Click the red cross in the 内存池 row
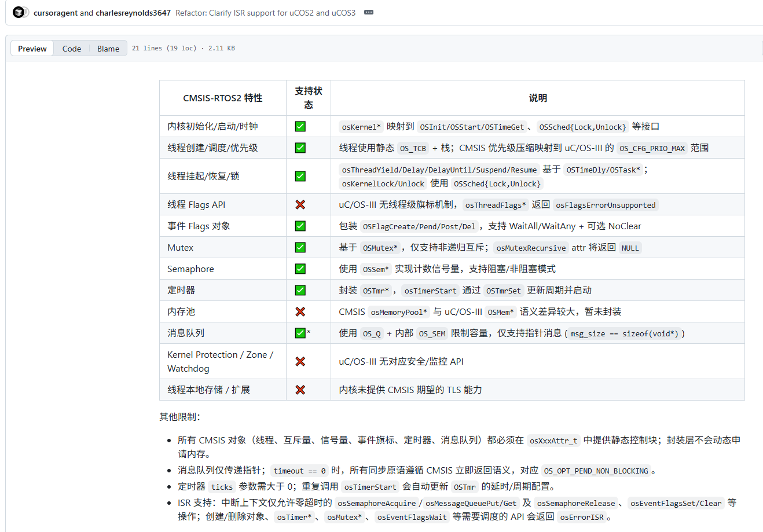The width and height of the screenshot is (763, 532). 300,311
